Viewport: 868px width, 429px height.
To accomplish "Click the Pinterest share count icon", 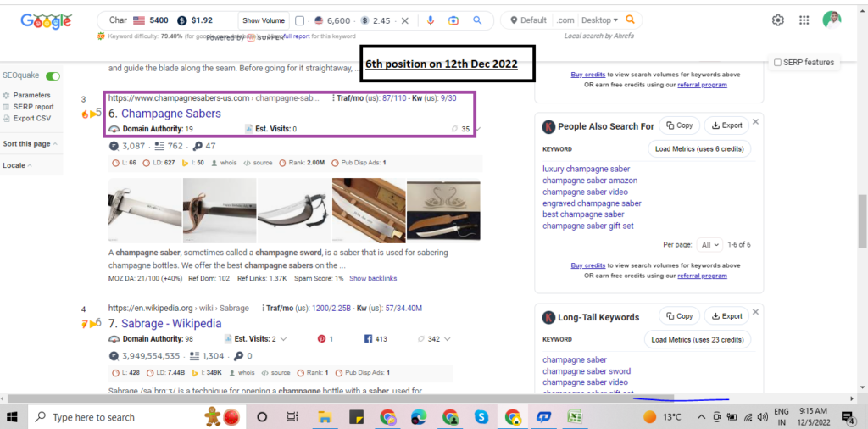I will click(x=321, y=339).
